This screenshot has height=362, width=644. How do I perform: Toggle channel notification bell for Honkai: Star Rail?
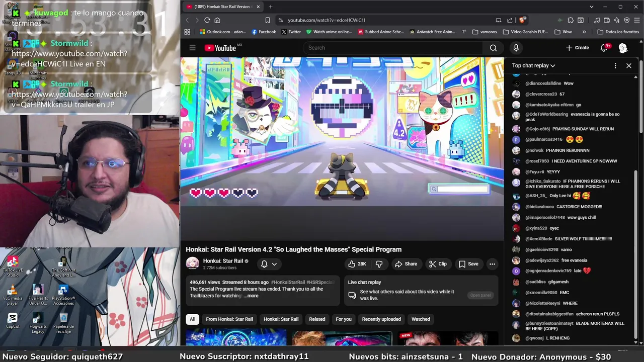point(264,264)
